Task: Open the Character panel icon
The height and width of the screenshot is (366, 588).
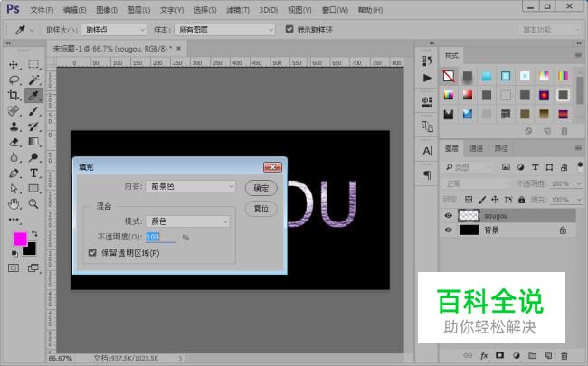Action: tap(427, 151)
